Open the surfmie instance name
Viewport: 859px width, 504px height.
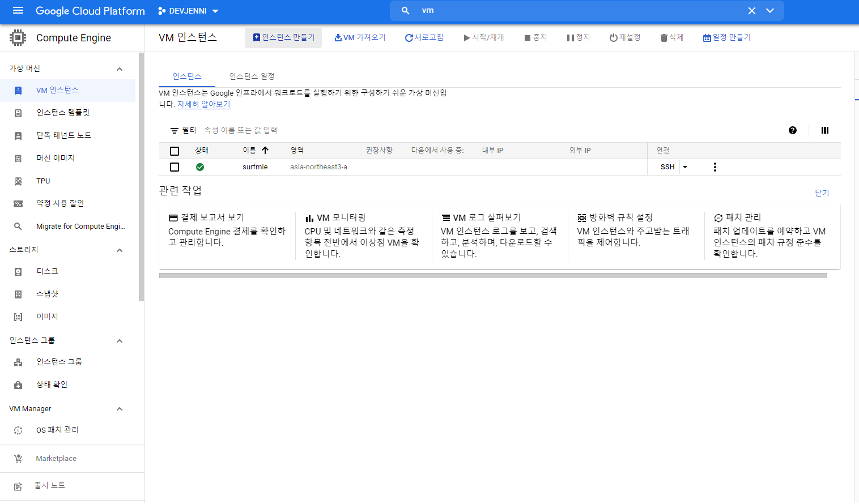click(x=255, y=167)
